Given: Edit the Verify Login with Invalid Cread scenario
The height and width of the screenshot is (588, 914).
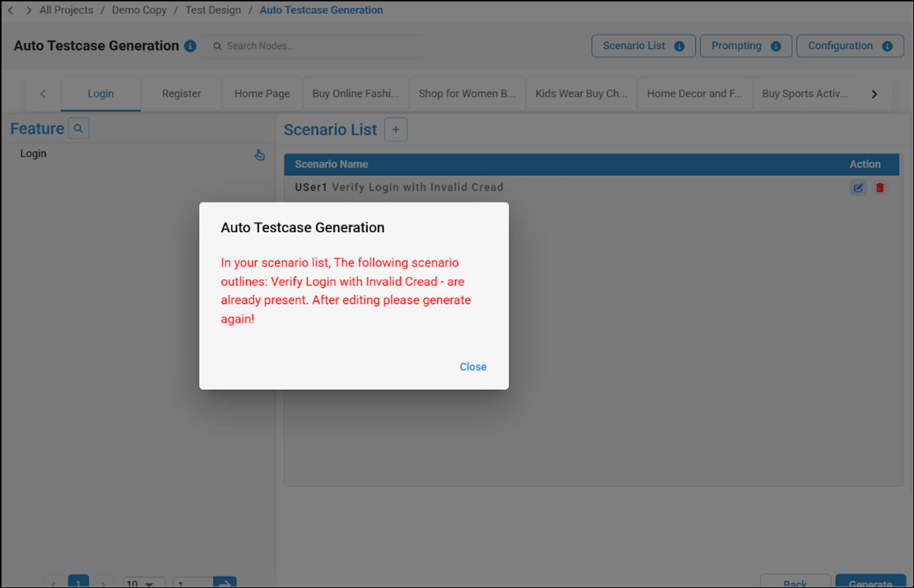Looking at the screenshot, I should tap(858, 188).
